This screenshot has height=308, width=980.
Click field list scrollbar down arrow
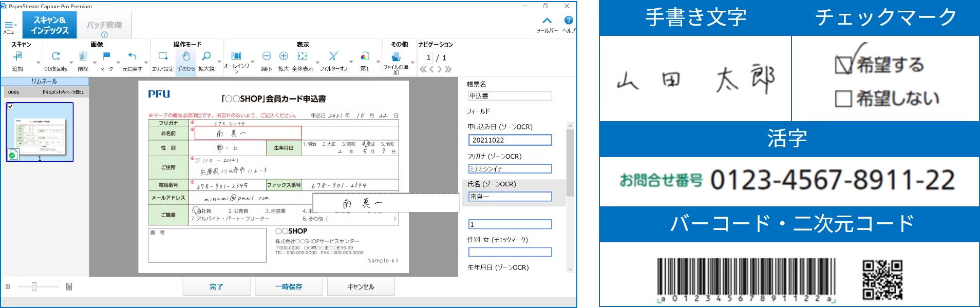[x=570, y=269]
